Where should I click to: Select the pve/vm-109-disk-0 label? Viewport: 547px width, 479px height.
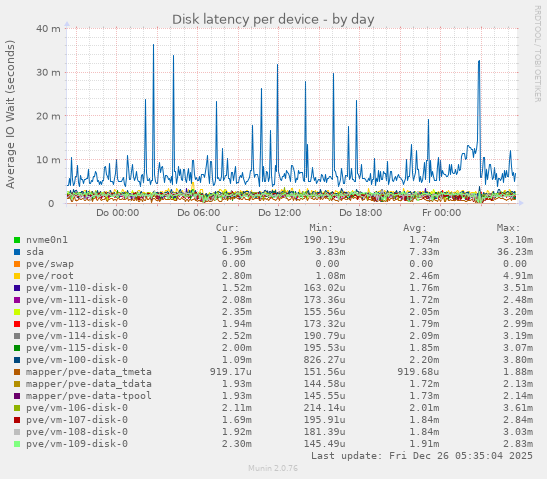click(77, 444)
